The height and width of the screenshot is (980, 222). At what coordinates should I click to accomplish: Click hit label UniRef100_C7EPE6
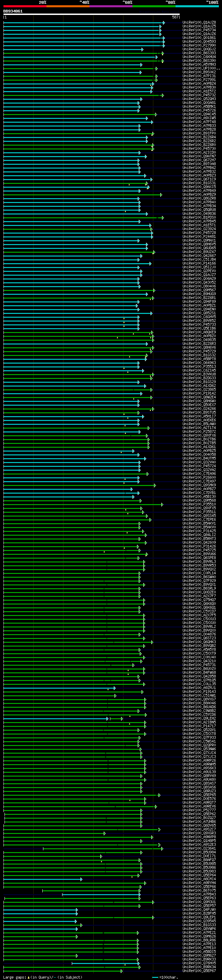[x=199, y=519]
